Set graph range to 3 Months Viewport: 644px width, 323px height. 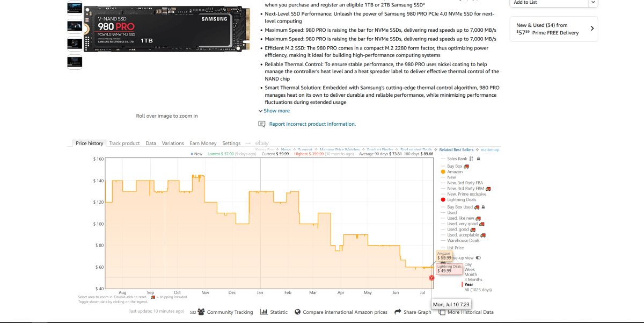click(473, 279)
